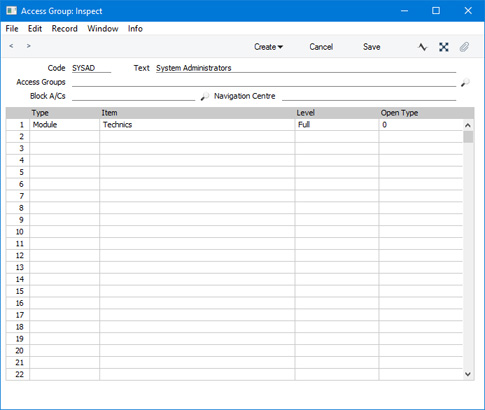The height and width of the screenshot is (410, 485).
Task: Click the application icon in title bar
Action: (x=11, y=11)
